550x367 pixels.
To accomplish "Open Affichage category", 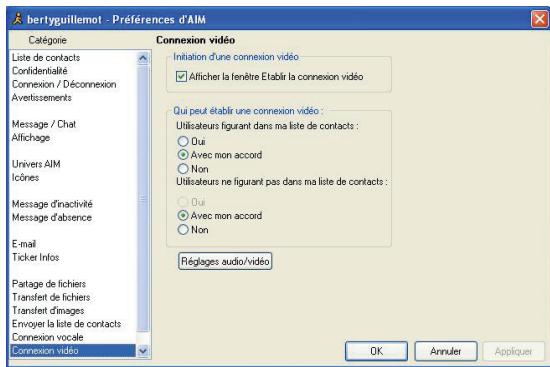I will tap(31, 138).
